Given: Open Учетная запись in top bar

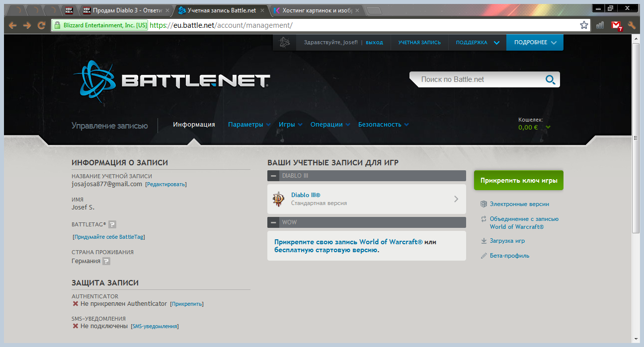Looking at the screenshot, I should [419, 43].
